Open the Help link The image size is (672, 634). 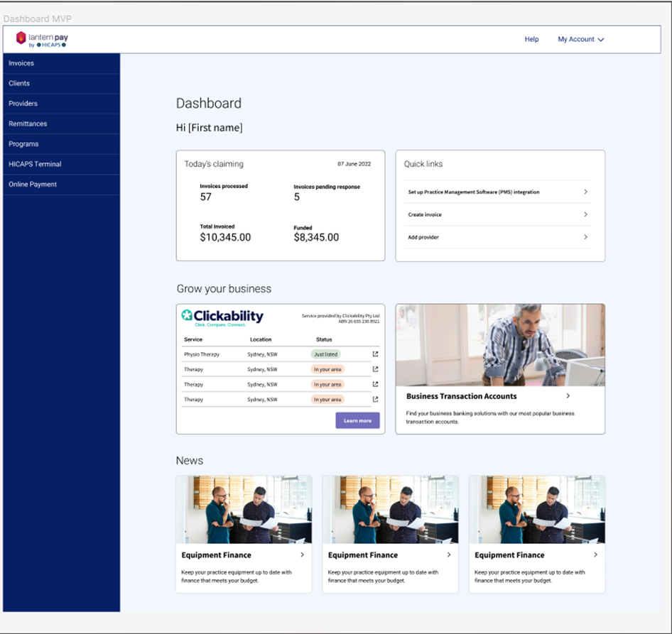pos(531,39)
